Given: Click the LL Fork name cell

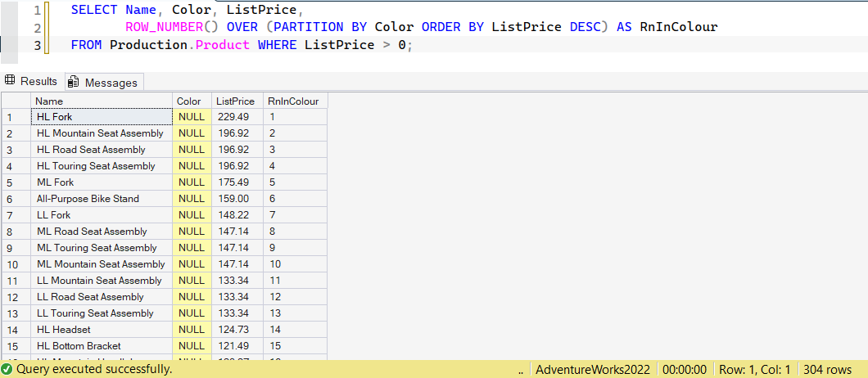Looking at the screenshot, I should point(102,214).
